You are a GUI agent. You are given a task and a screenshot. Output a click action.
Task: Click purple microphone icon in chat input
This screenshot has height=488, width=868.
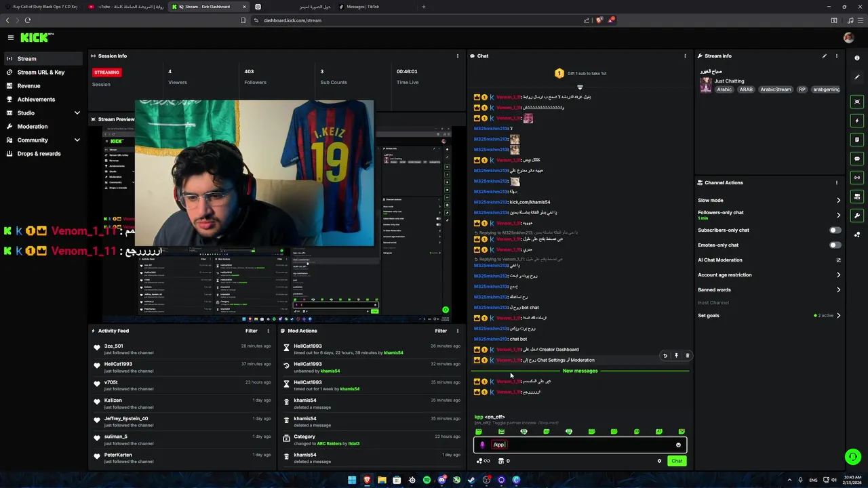(x=482, y=445)
